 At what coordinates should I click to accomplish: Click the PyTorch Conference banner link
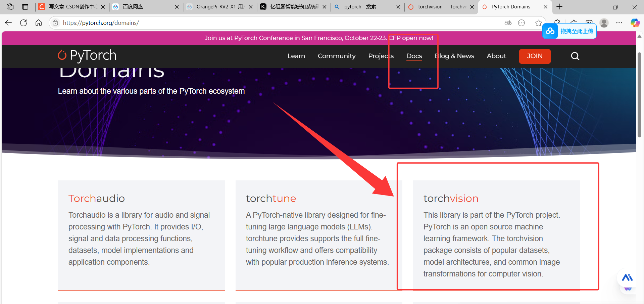click(x=319, y=38)
